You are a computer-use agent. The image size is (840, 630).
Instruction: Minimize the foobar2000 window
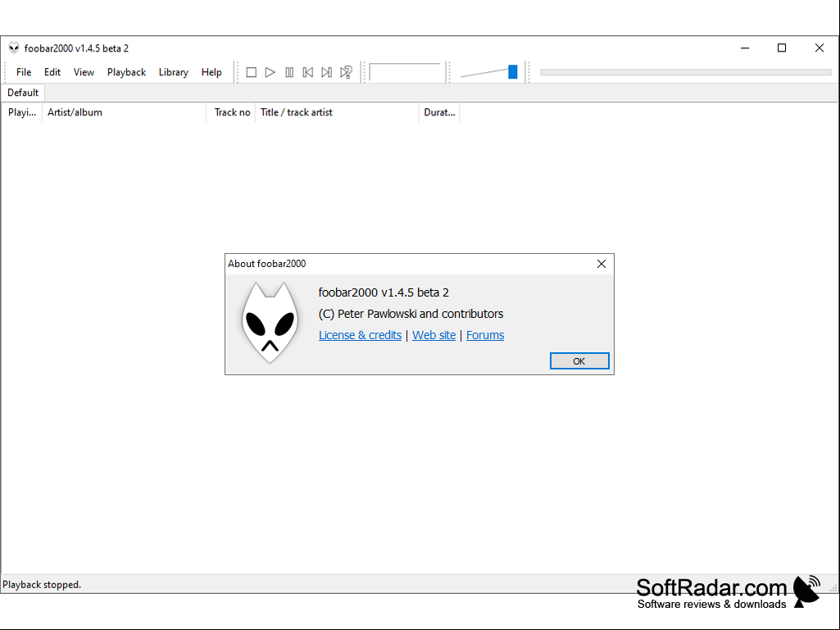click(745, 48)
